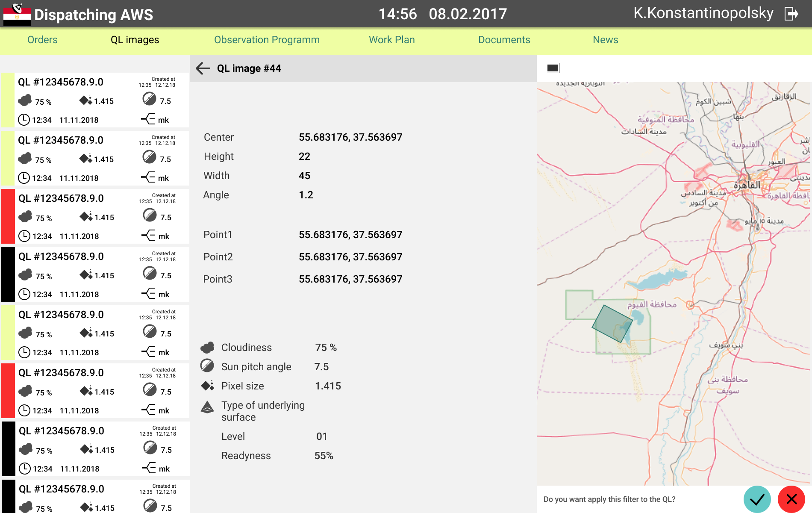Click red status swatch of third QL card

pos(8,216)
